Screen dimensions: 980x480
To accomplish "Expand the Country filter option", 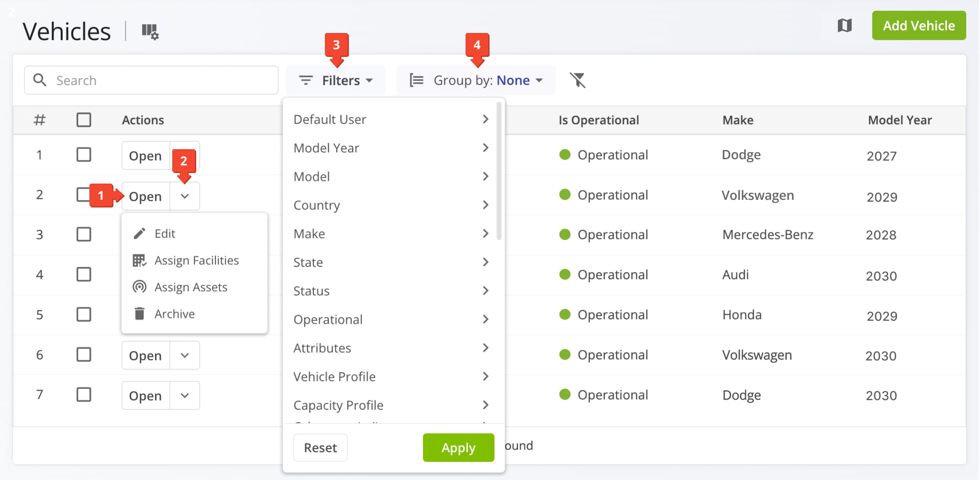I will pyautogui.click(x=391, y=205).
